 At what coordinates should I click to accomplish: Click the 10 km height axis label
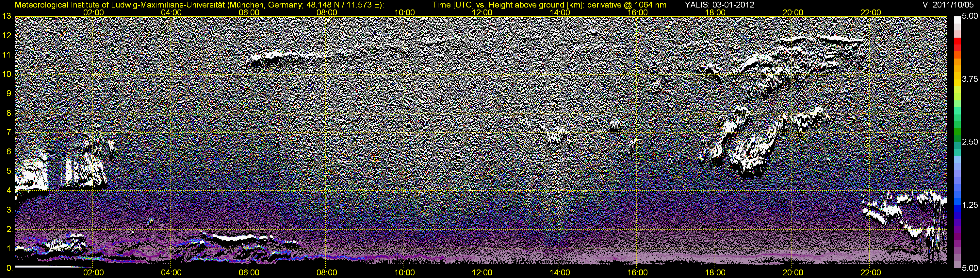(7, 74)
